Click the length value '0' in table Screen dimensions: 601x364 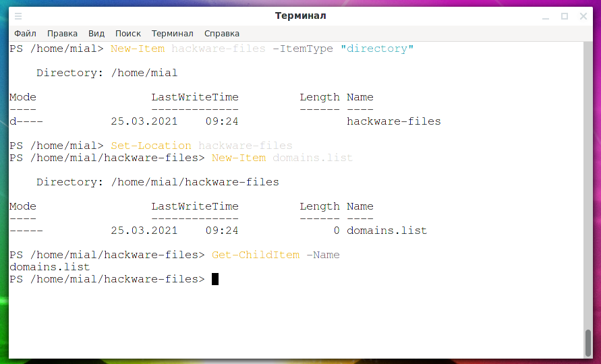point(336,231)
